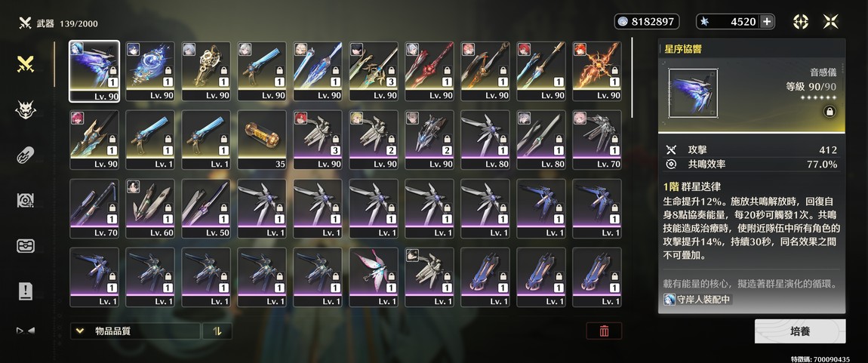This screenshot has width=868, height=363.
Task: Open the chest icon sidebar tab
Action: [26, 246]
